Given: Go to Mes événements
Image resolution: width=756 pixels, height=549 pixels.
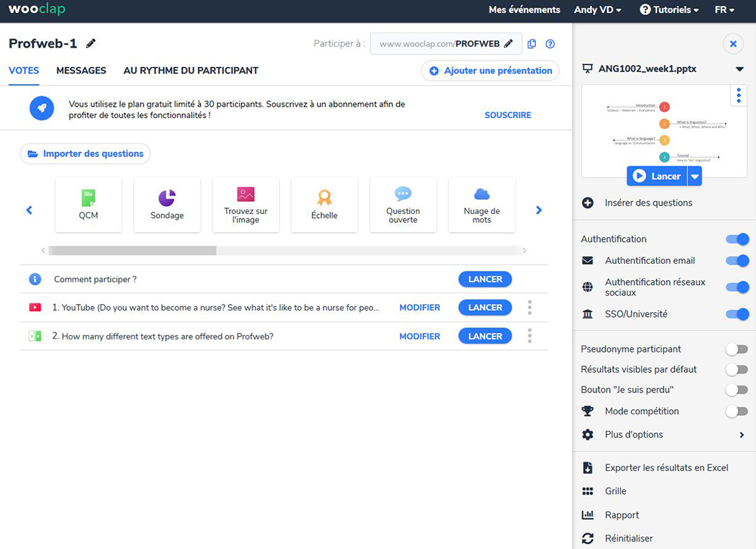Looking at the screenshot, I should tap(525, 10).
